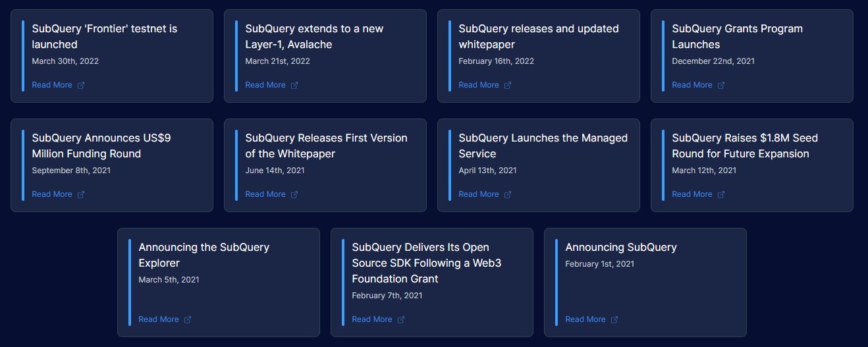Click external link icon on US$9 Million Funding card
Screen dimensions: 868x347
(x=81, y=194)
